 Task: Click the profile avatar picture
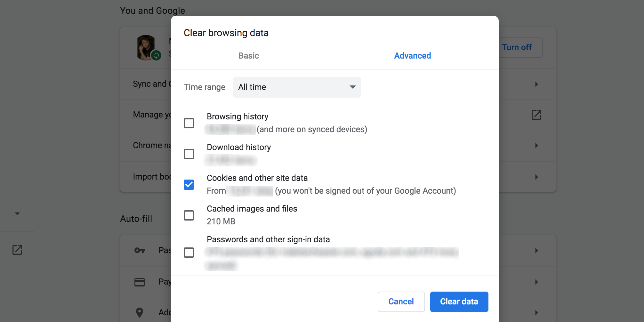[146, 47]
